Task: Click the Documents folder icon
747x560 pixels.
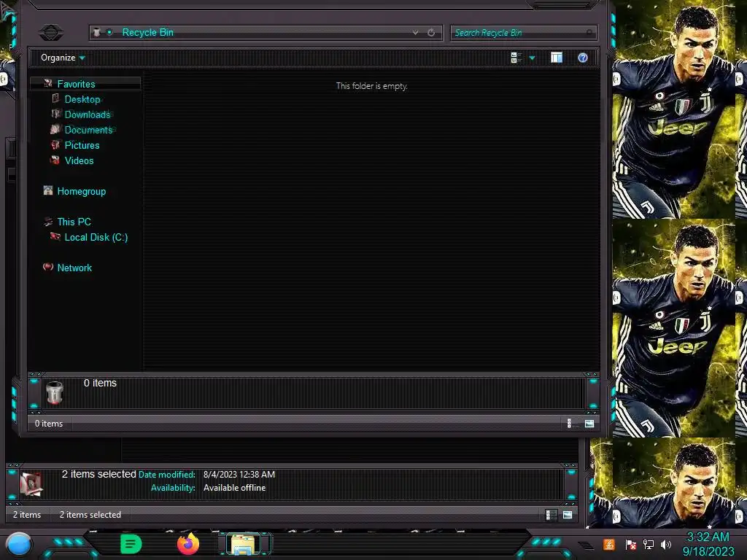Action: 55,129
